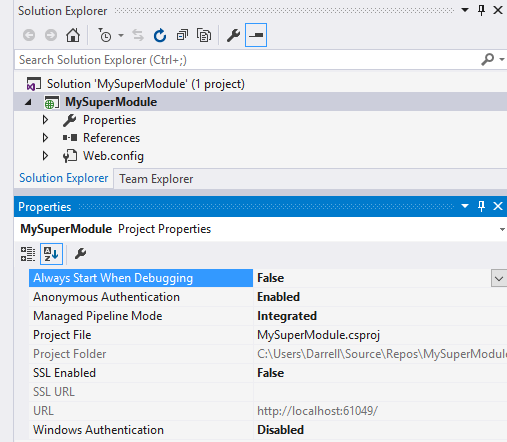
Task: Close the Solution Explorer panel
Action: 498,10
